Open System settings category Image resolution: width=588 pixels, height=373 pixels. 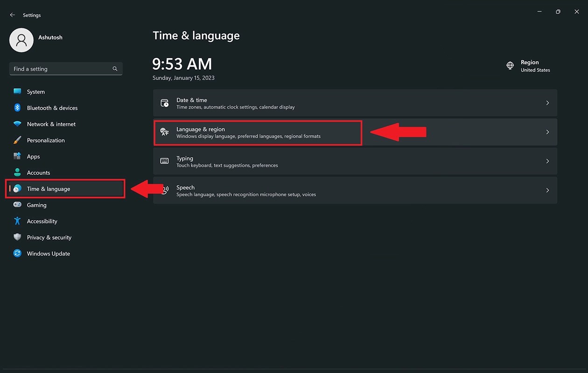[x=66, y=92]
